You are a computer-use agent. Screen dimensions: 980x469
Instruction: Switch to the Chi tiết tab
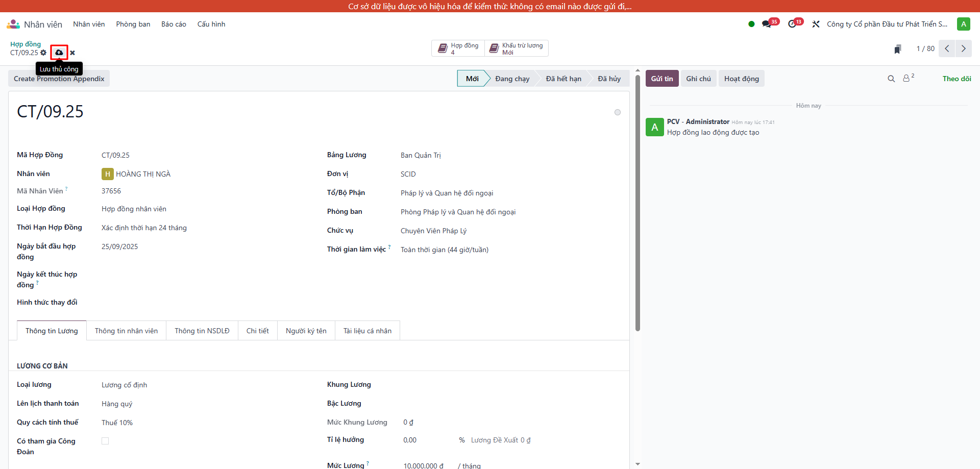point(258,331)
